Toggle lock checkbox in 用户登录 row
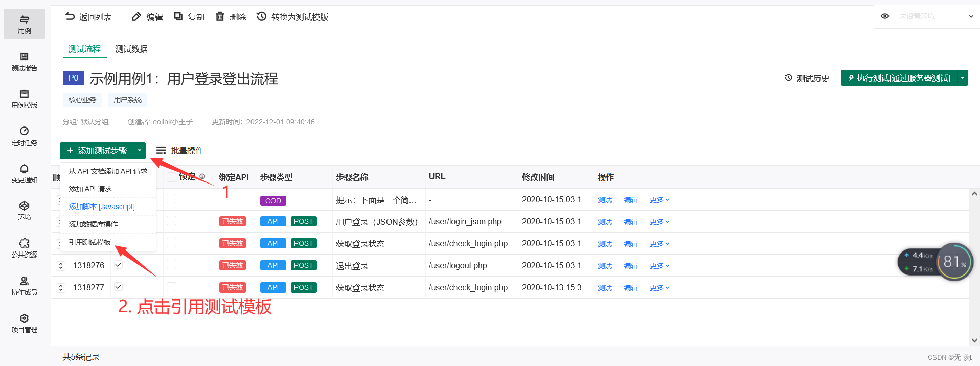This screenshot has width=980, height=366. pos(171,220)
